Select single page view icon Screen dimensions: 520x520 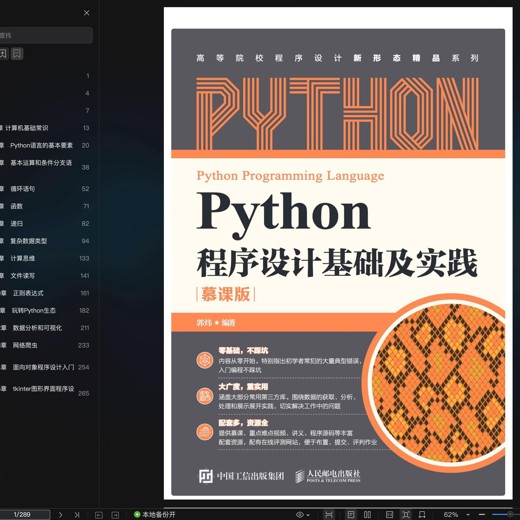351,515
